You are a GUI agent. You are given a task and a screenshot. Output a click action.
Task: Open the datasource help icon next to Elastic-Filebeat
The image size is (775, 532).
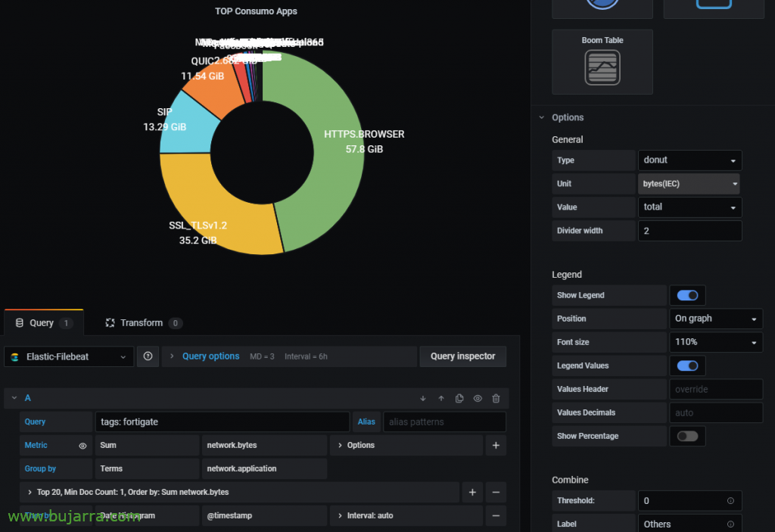pyautogui.click(x=148, y=356)
